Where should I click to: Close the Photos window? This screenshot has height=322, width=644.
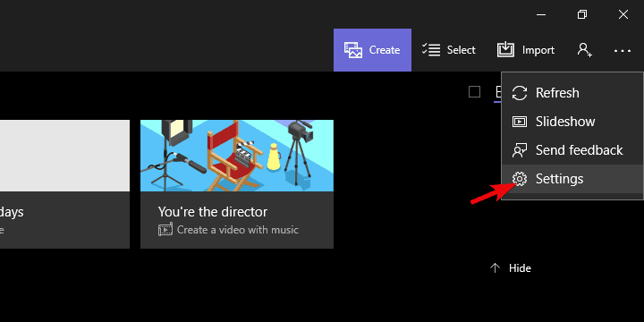(x=623, y=15)
